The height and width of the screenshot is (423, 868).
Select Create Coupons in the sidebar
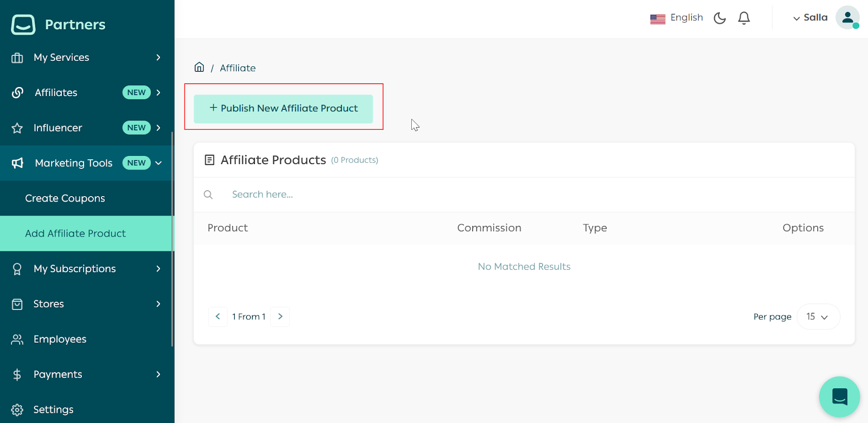coord(65,198)
